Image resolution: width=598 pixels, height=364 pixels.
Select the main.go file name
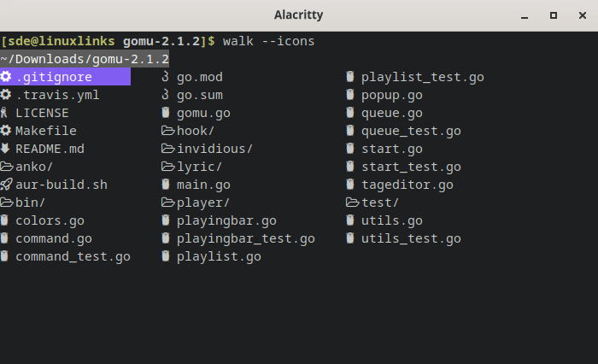tap(203, 185)
